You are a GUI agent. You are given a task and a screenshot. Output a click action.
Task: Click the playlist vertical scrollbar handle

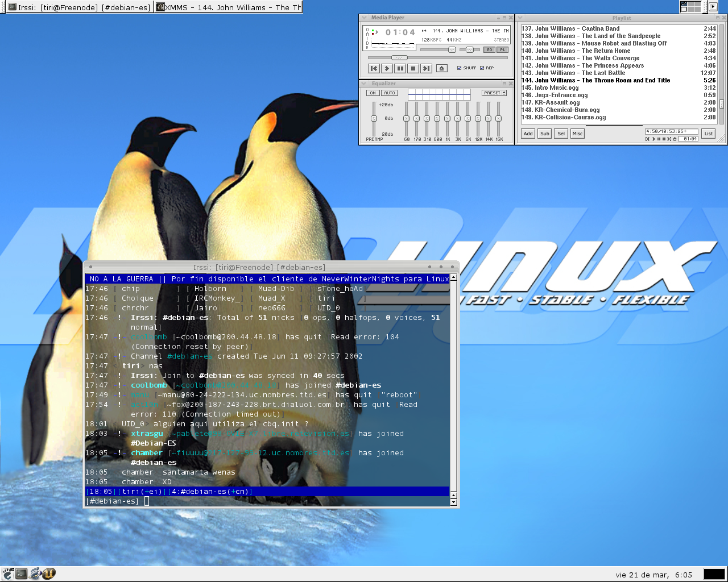[722, 104]
